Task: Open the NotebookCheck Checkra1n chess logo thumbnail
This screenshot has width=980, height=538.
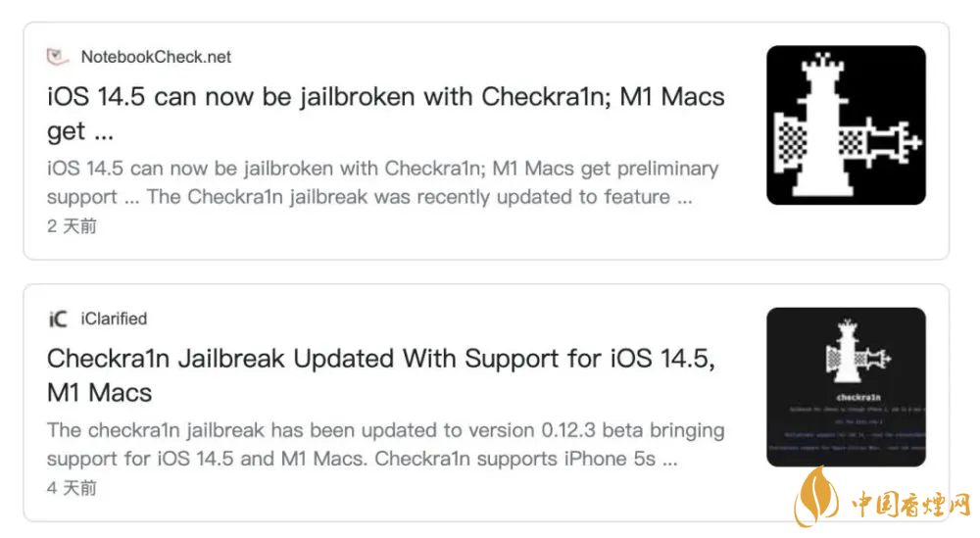Action: pyautogui.click(x=846, y=125)
